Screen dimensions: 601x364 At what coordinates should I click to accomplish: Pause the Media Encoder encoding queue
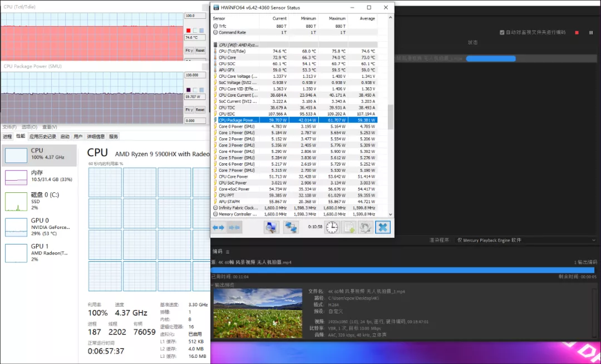tap(591, 33)
